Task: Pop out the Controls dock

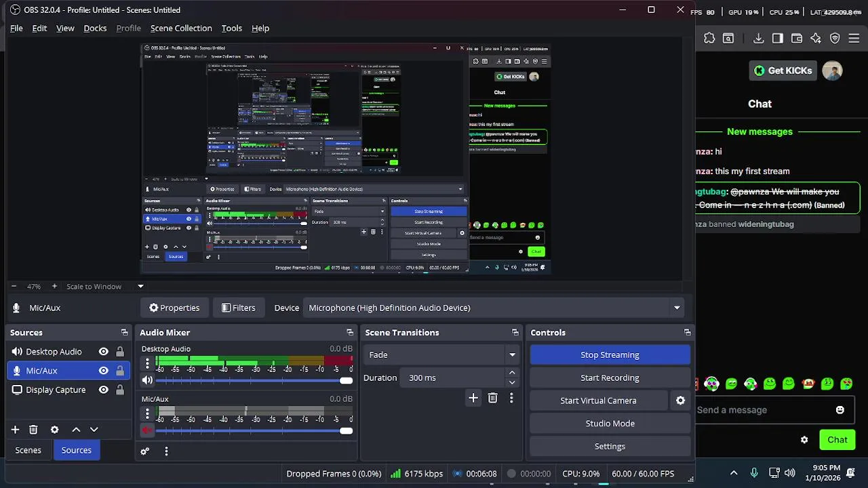Action: tap(688, 332)
